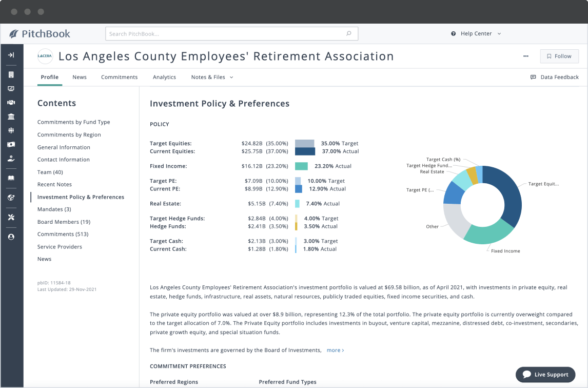The height and width of the screenshot is (388, 588).
Task: Open the wrench and screwdriver tools icon
Action: coord(11,217)
